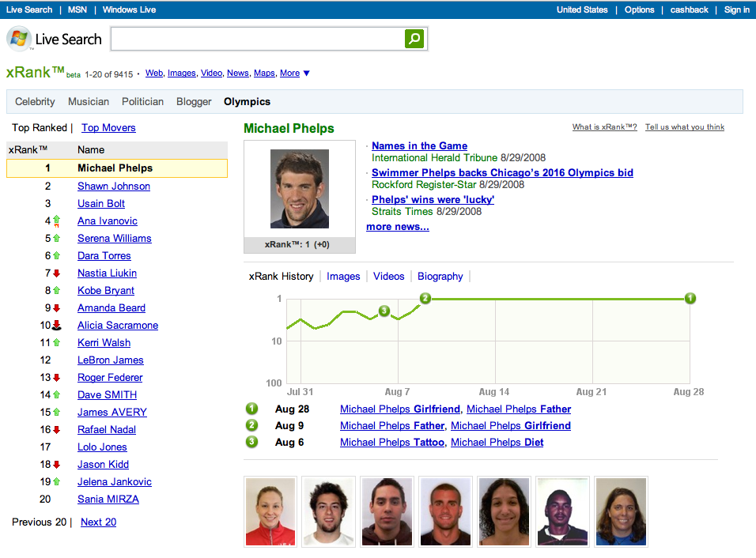Screen dimensions: 756x558
Task: Click green marker 1 next to Aug 28
Action: click(251, 409)
